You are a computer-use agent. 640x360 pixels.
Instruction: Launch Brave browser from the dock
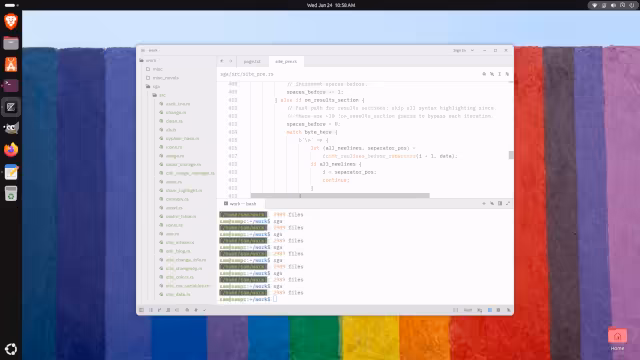point(11,21)
